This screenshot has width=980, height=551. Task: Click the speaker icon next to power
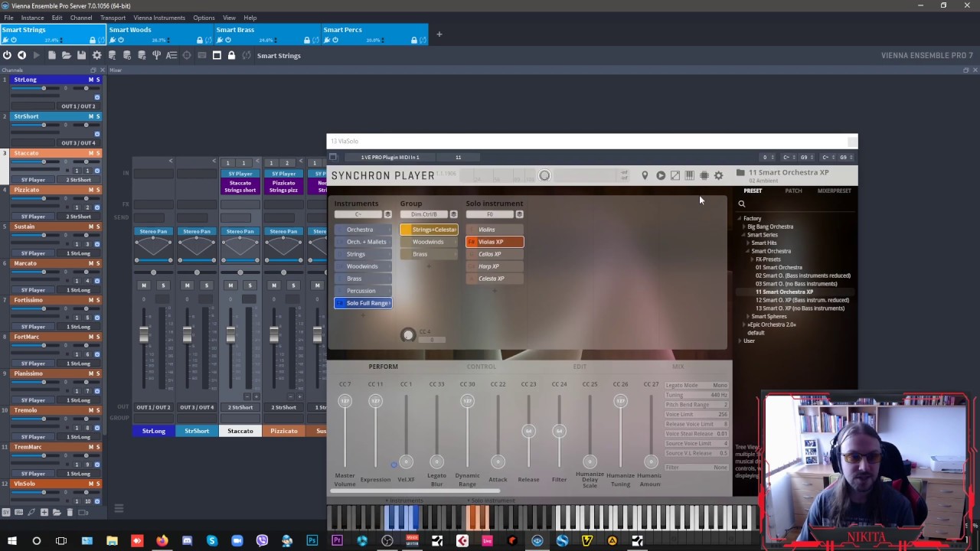pyautogui.click(x=21, y=55)
